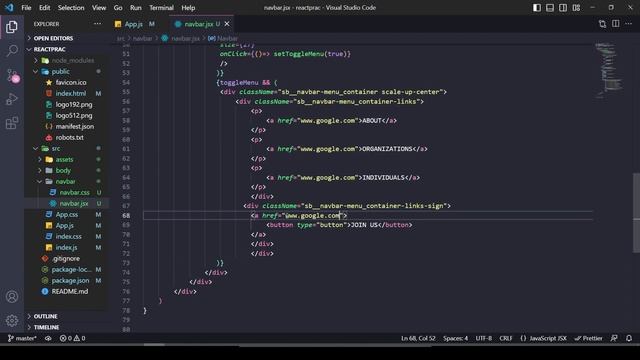Open favicon.ico file
This screenshot has width=640, height=360.
pos(71,82)
